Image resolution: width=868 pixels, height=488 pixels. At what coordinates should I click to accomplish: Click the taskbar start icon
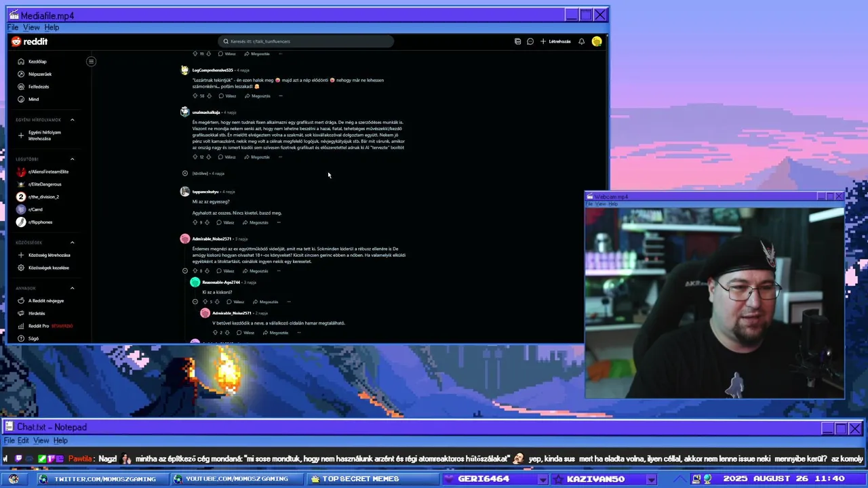point(14,479)
